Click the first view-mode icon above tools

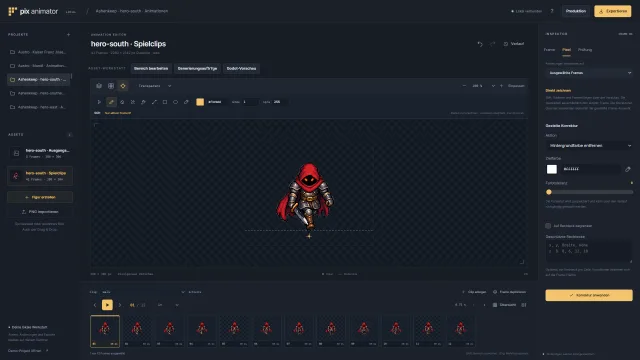(x=99, y=86)
